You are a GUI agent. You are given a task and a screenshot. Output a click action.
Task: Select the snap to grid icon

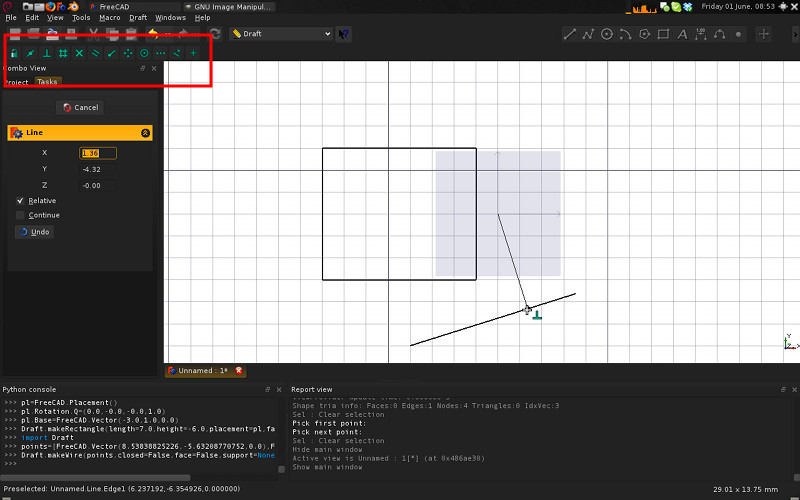[63, 52]
